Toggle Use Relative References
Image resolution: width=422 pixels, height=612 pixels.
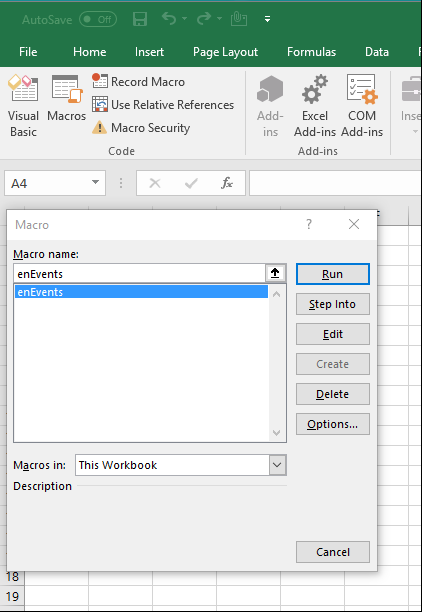[x=163, y=105]
